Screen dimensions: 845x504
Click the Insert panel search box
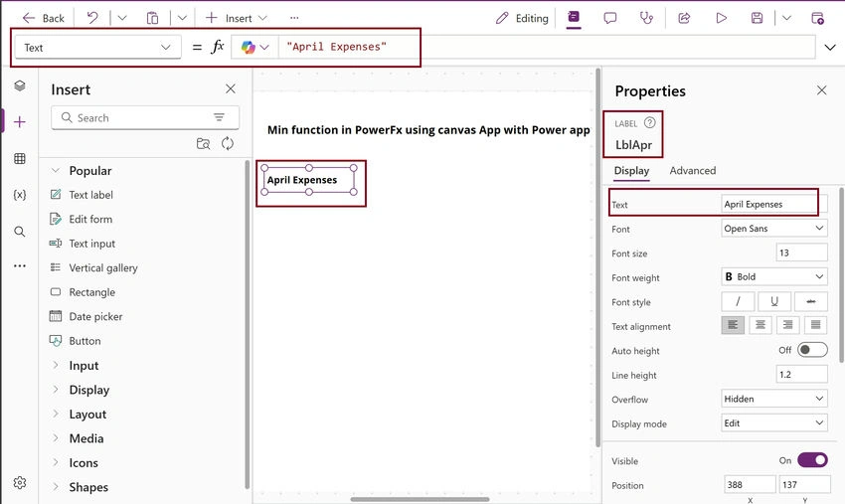(145, 117)
